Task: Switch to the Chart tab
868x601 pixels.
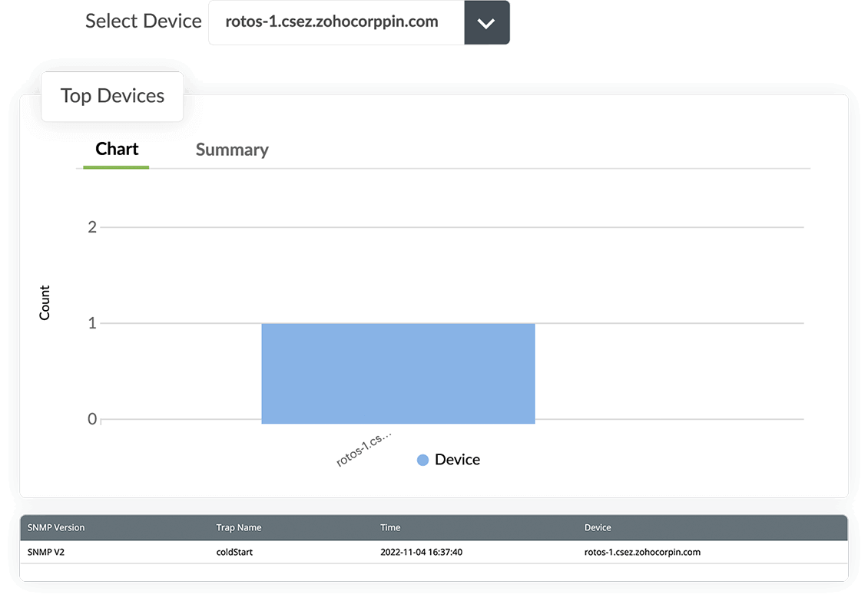Action: (x=116, y=150)
